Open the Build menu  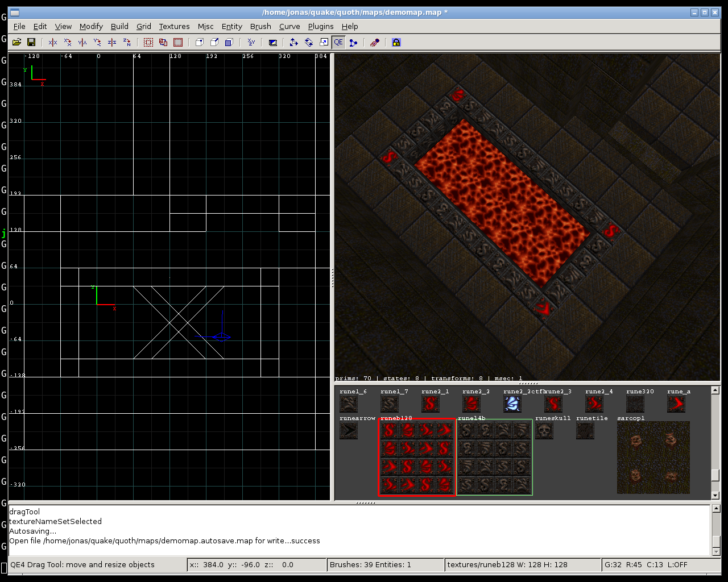[x=119, y=26]
